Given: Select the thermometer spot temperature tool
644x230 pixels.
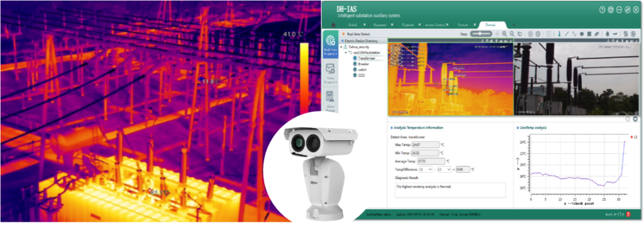Looking at the screenshot, I should [559, 34].
